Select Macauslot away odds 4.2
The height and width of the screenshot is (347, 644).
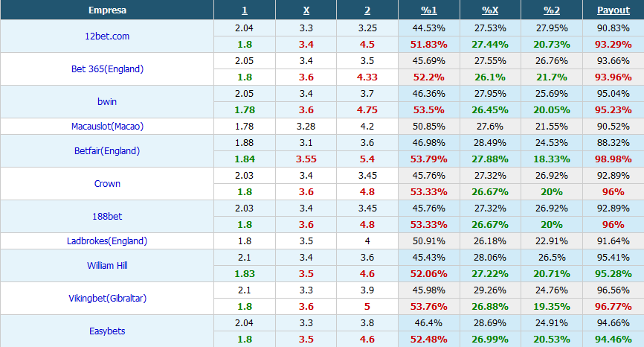(x=367, y=127)
